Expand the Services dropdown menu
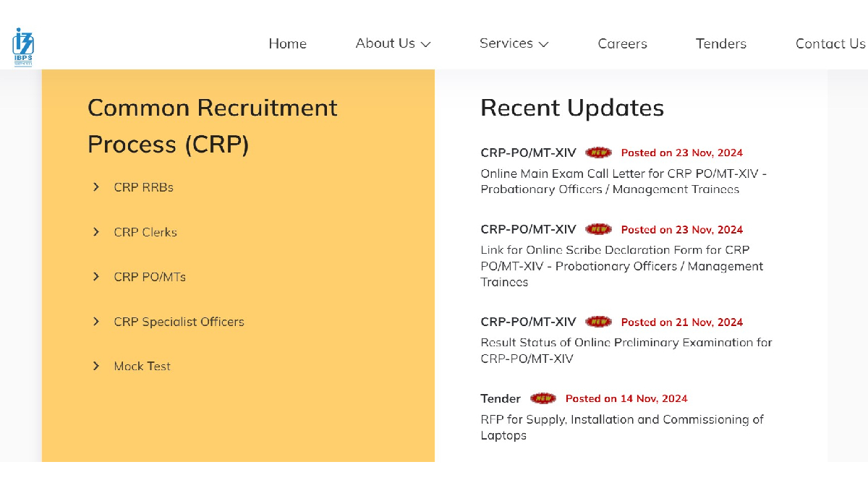Image resolution: width=868 pixels, height=488 pixels. [x=514, y=43]
